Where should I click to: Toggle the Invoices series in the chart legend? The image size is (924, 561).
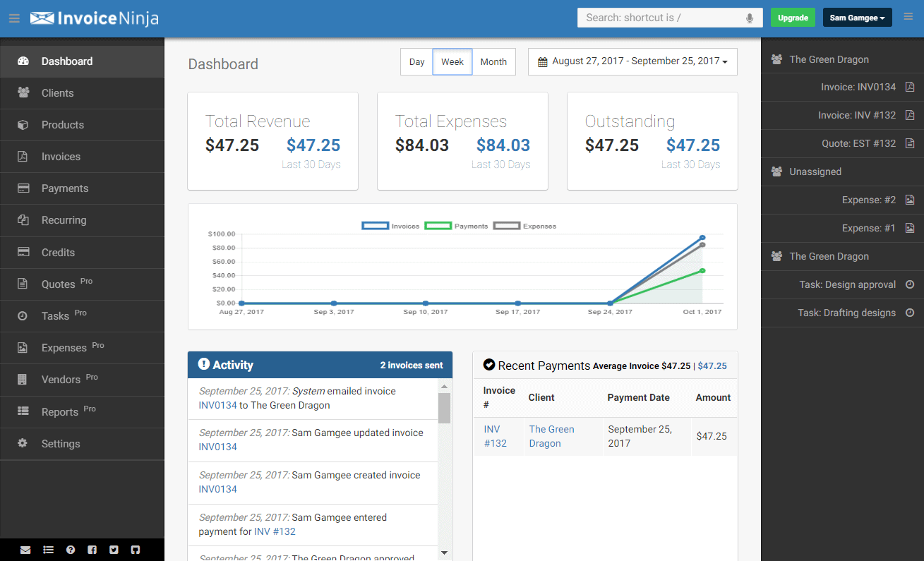click(391, 226)
